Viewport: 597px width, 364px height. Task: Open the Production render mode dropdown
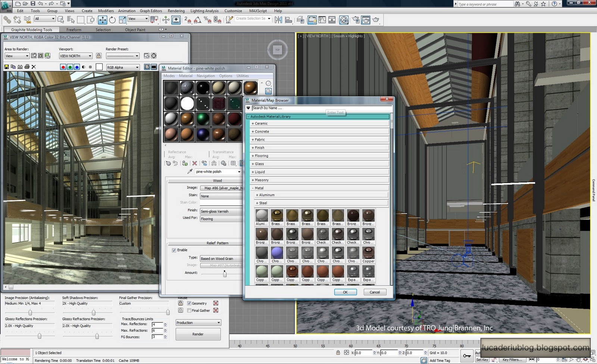(x=199, y=323)
